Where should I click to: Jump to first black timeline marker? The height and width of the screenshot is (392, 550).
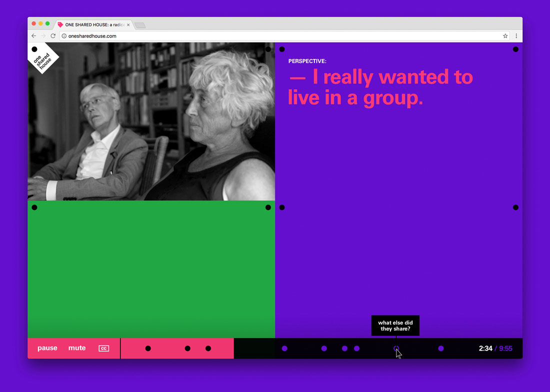[148, 348]
